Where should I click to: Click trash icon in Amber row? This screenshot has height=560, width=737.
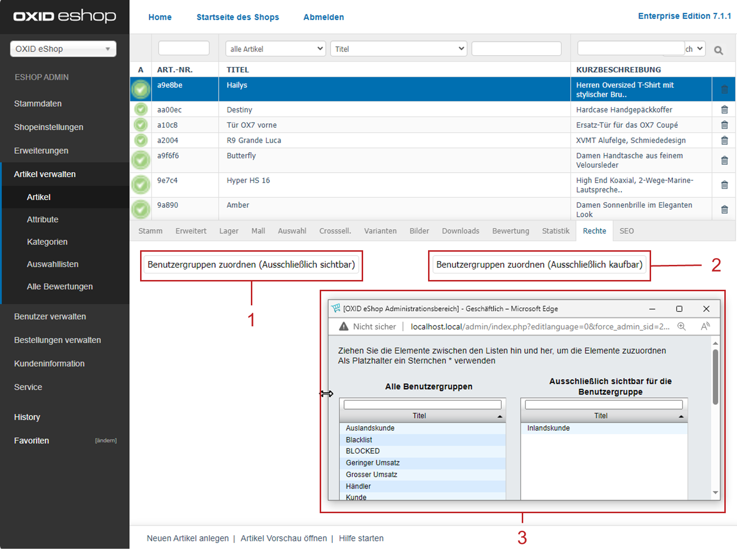(724, 210)
